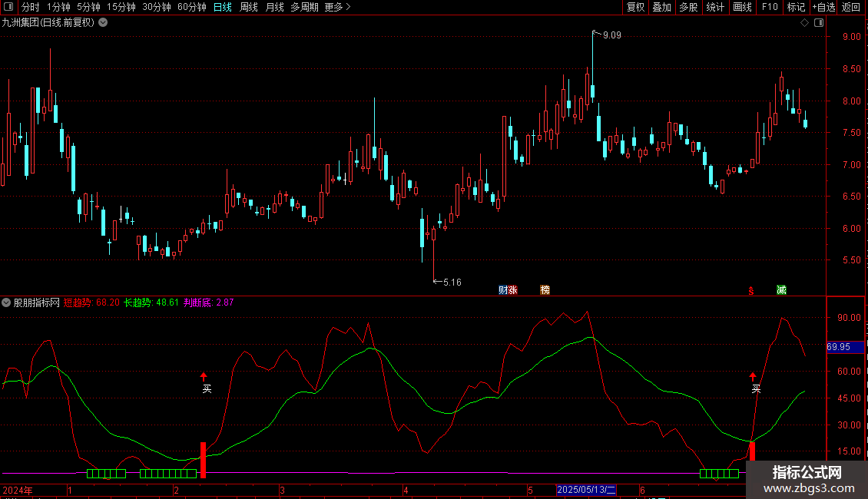Viewport: 868px width, 499px height.
Task: Select the 30分钟 period tab
Action: 156,7
